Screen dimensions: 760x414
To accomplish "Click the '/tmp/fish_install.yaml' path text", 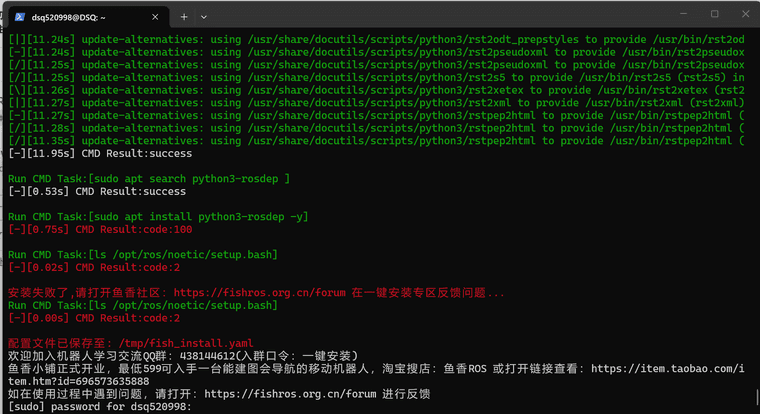I will (x=186, y=344).
